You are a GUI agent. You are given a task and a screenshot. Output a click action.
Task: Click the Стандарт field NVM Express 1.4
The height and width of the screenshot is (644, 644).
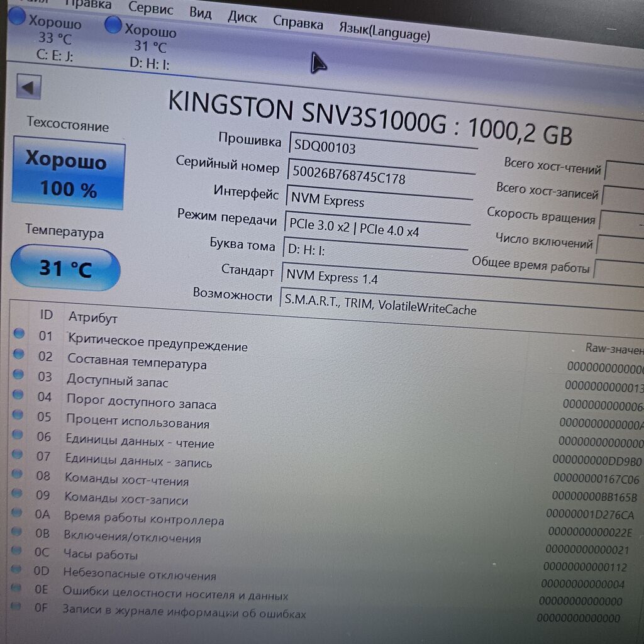462,282
